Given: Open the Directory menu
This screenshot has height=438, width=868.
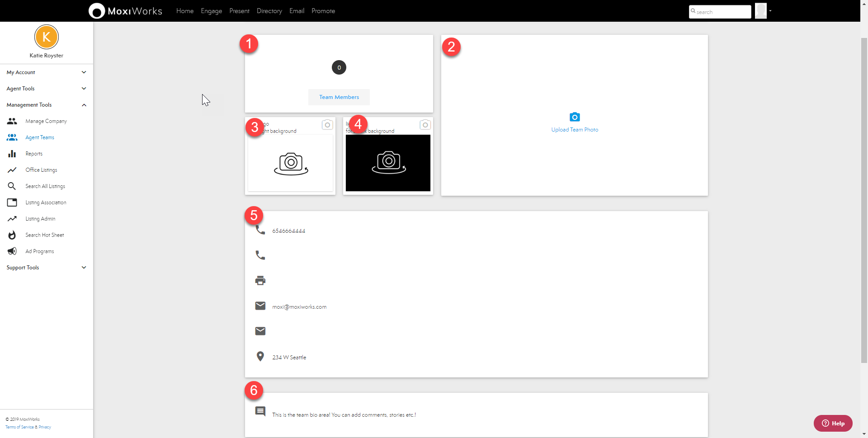Looking at the screenshot, I should [x=269, y=11].
